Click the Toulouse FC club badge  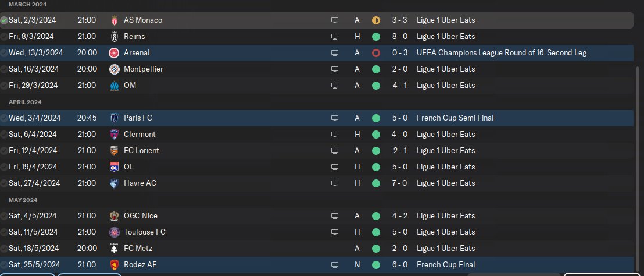(114, 232)
